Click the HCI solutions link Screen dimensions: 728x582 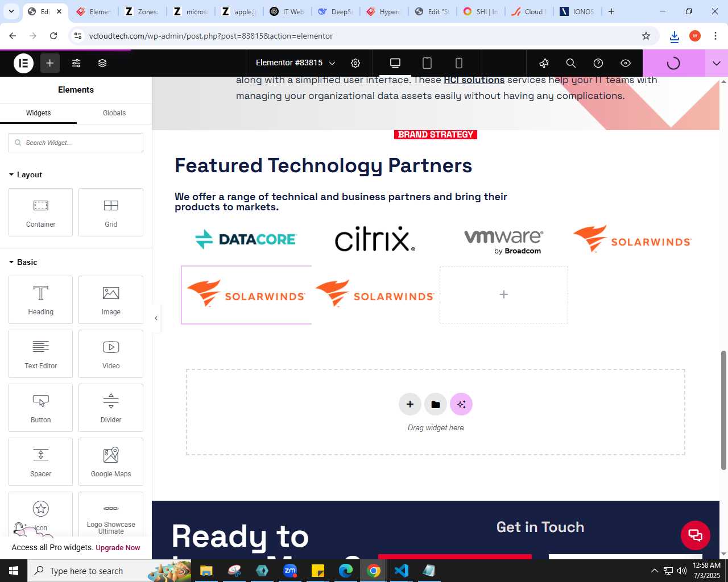pos(474,80)
